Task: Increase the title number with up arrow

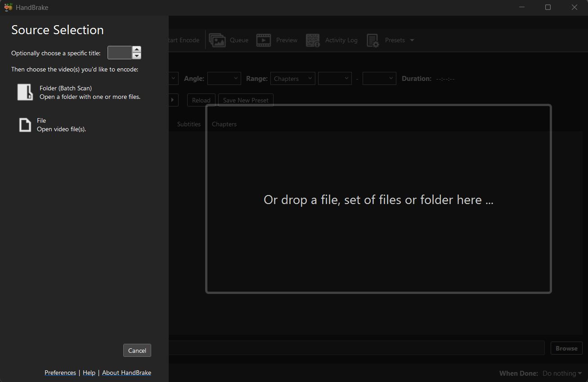Action: pos(137,49)
